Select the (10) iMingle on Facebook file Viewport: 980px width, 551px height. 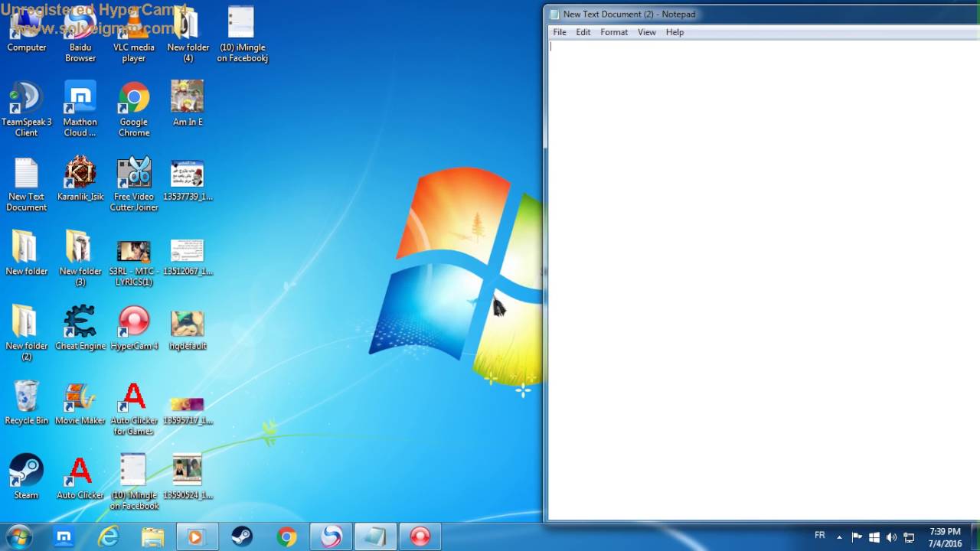coord(134,482)
